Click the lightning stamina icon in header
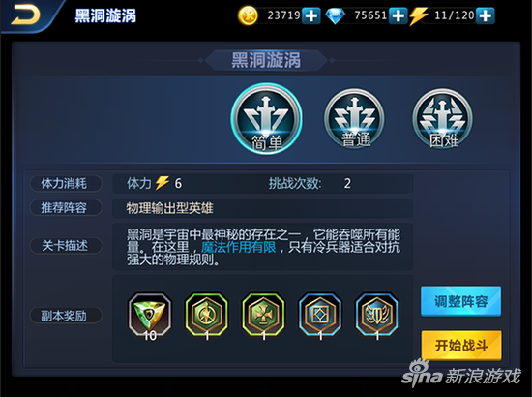The width and height of the screenshot is (532, 397). [x=418, y=15]
